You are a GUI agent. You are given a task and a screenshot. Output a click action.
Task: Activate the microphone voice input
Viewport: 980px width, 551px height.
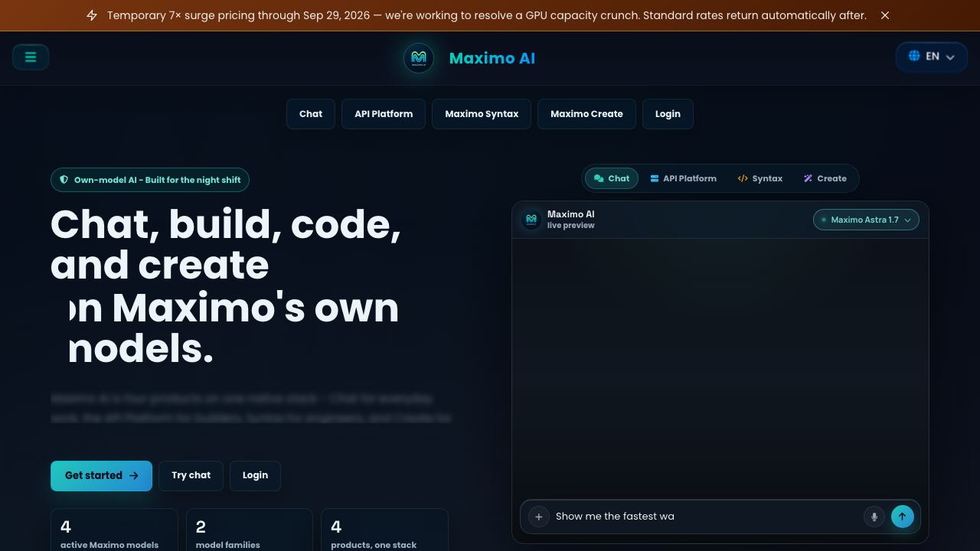tap(874, 517)
